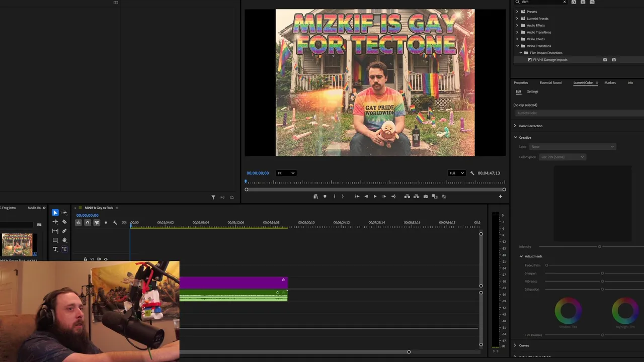Toggle Linked Selection in timeline
This screenshot has width=644, height=362.
tap(97, 223)
